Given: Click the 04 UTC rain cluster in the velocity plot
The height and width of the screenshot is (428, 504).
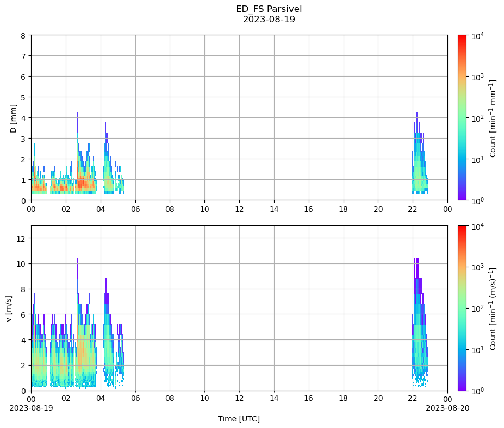Looking at the screenshot, I should [108, 334].
